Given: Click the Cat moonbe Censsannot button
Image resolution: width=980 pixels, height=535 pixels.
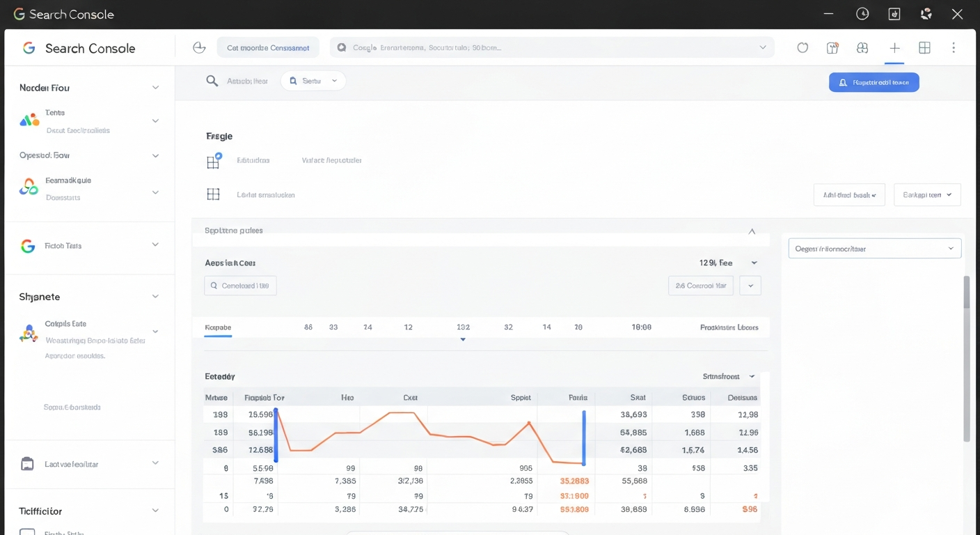Looking at the screenshot, I should pos(268,48).
